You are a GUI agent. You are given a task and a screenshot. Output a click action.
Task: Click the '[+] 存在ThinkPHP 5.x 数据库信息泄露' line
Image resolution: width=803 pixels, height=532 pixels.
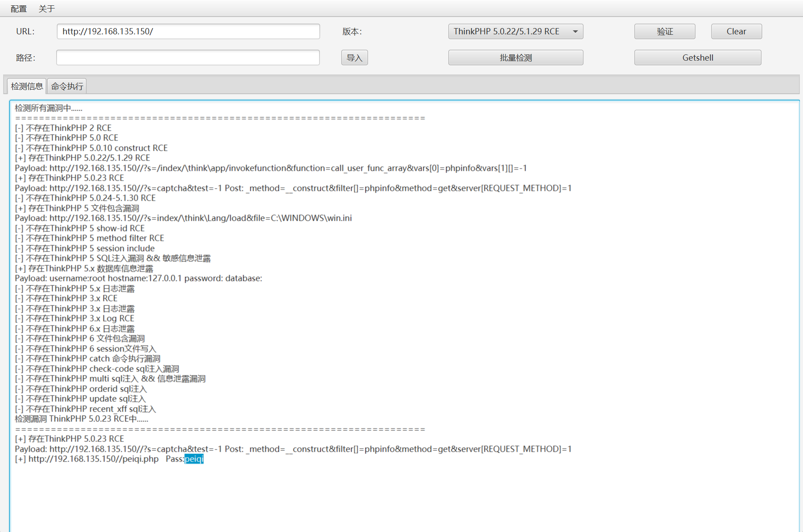point(84,268)
